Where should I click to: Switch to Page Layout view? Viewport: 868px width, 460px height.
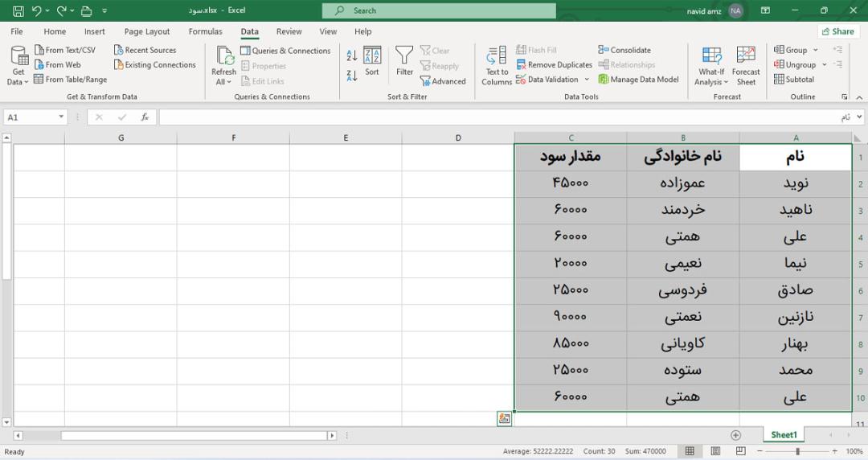click(x=715, y=451)
